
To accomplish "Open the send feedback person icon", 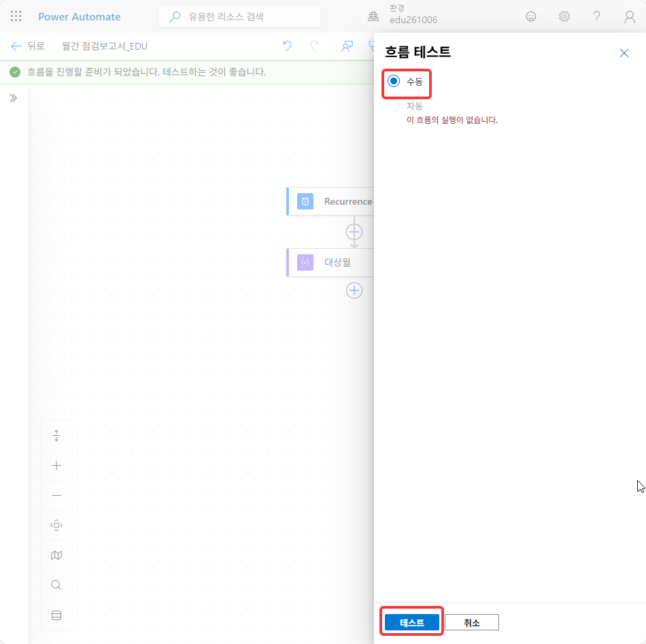I will (x=347, y=46).
